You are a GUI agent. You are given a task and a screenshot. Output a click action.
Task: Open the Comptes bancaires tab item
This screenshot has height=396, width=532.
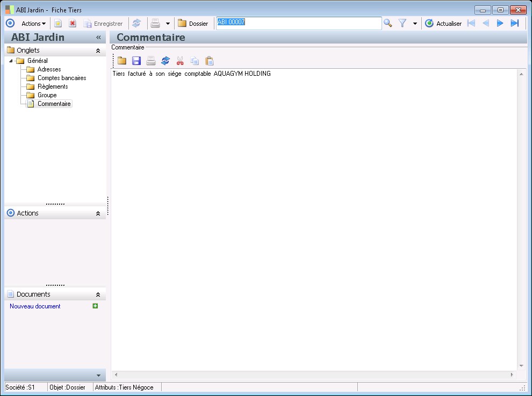pyautogui.click(x=61, y=78)
